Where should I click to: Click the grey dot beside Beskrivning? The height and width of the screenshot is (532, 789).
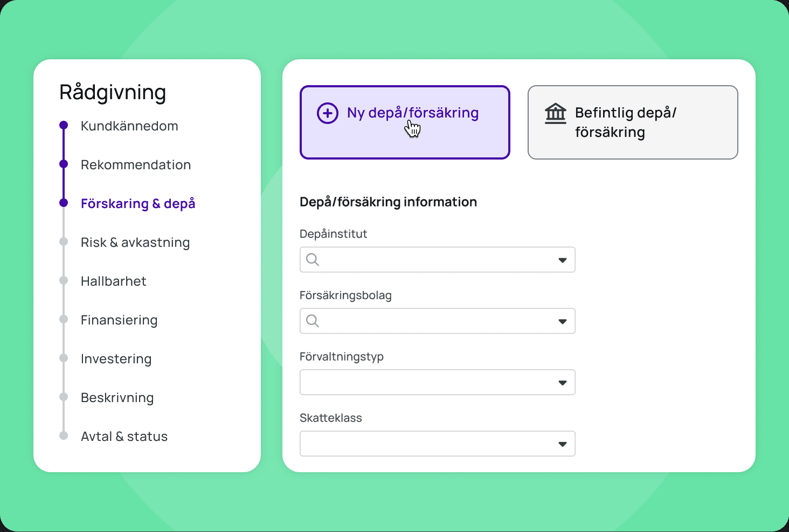click(x=64, y=397)
